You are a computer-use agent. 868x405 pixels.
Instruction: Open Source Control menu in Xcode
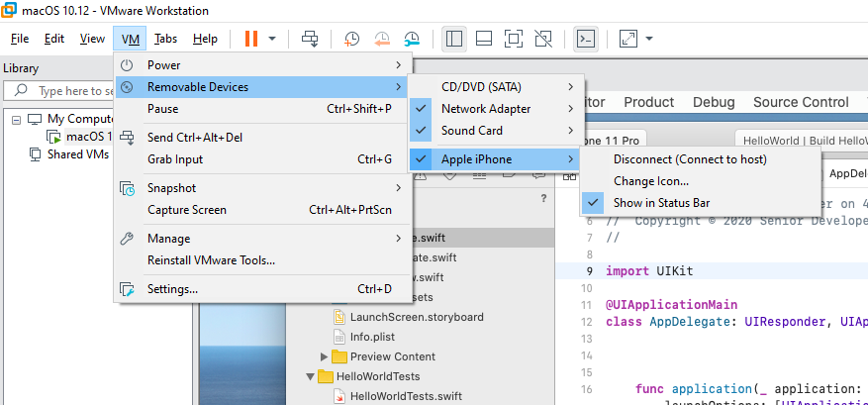coord(801,102)
